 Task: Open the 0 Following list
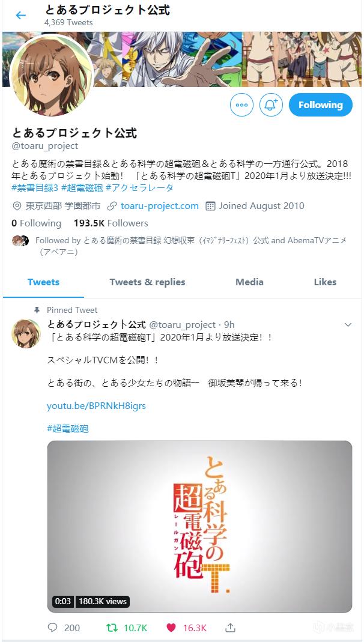click(36, 223)
